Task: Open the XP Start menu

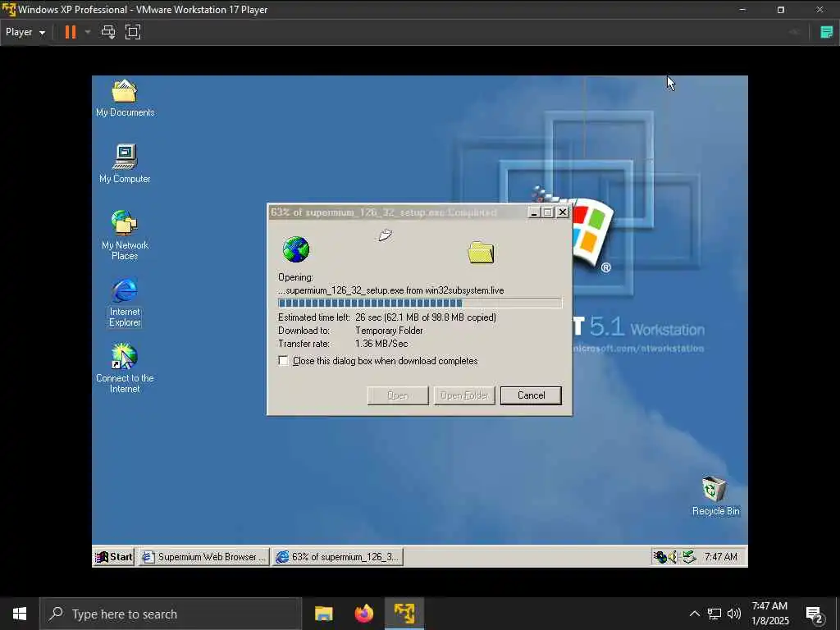Action: [x=114, y=557]
